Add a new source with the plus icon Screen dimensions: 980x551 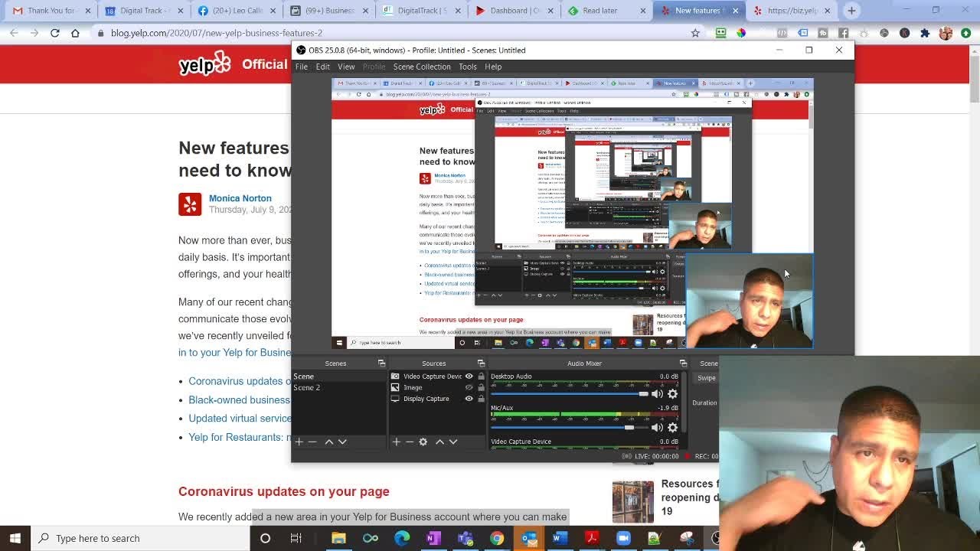(x=396, y=442)
